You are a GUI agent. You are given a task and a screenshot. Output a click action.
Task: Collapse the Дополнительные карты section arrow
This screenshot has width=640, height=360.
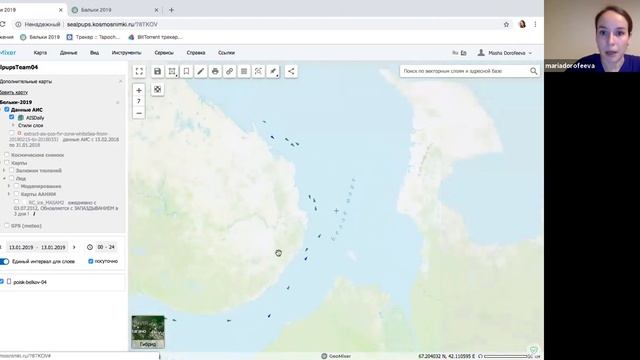click(x=120, y=82)
